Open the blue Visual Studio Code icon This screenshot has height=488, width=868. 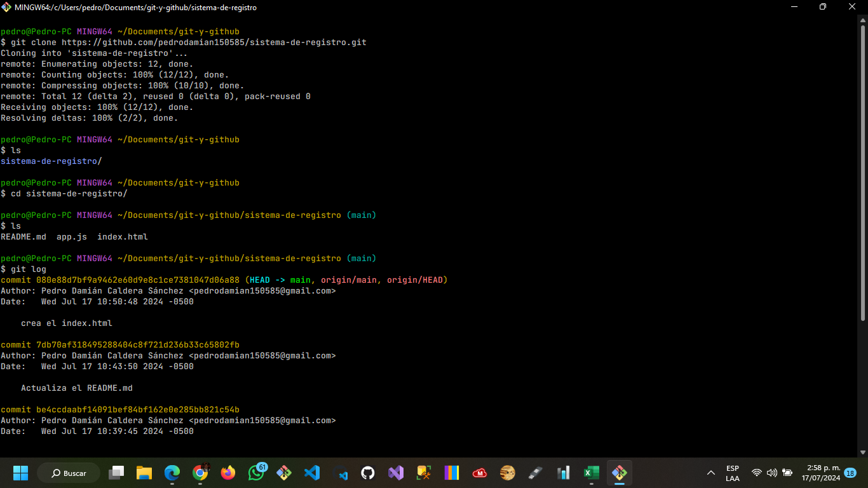(x=312, y=473)
